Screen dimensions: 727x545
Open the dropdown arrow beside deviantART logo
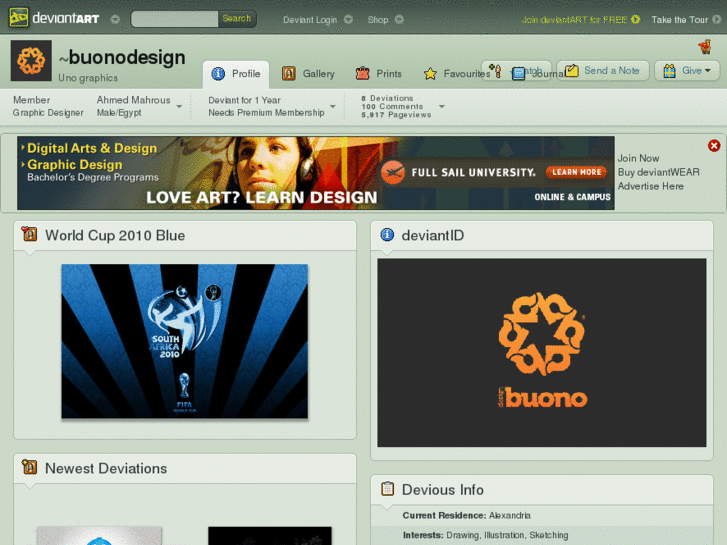115,19
